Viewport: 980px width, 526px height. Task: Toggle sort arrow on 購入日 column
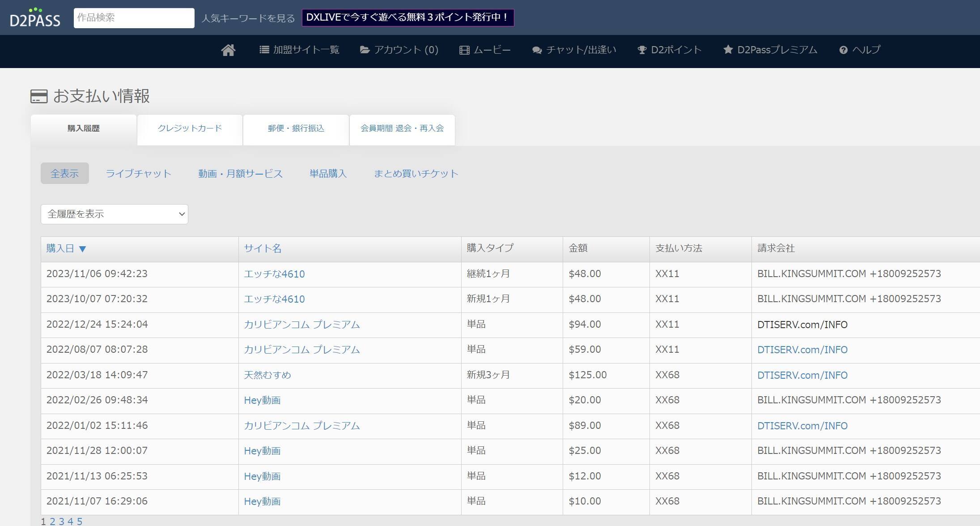(82, 249)
